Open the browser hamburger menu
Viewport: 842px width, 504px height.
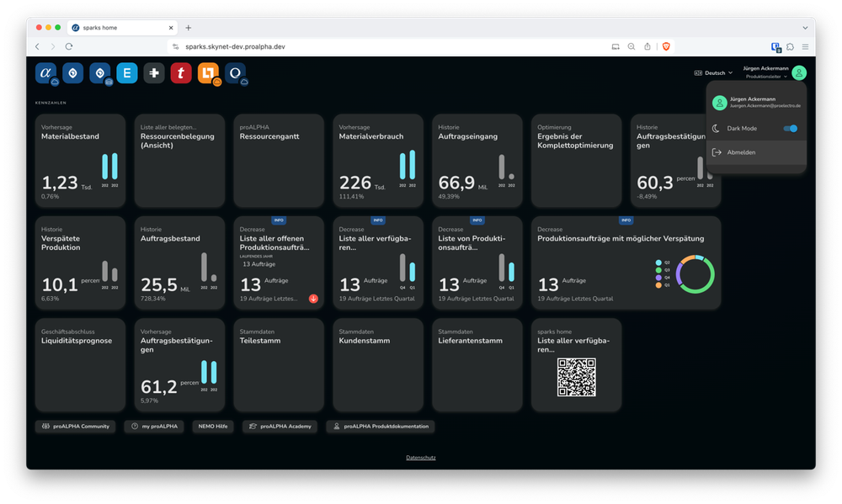806,46
